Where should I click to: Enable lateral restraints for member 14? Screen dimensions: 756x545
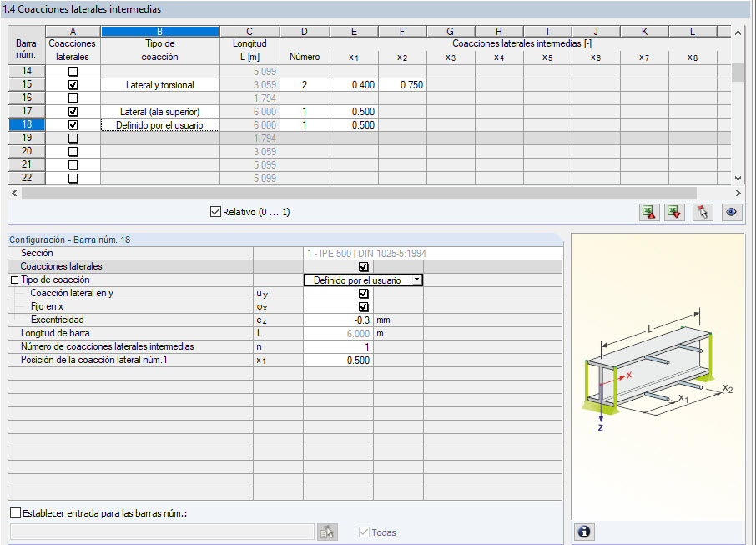tap(73, 72)
